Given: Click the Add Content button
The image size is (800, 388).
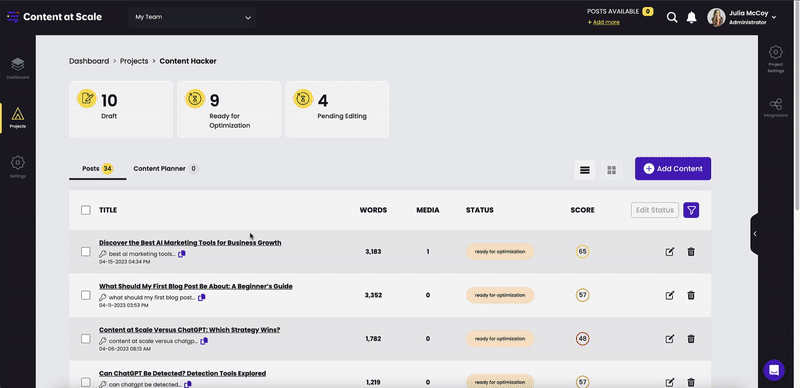Looking at the screenshot, I should (x=672, y=168).
